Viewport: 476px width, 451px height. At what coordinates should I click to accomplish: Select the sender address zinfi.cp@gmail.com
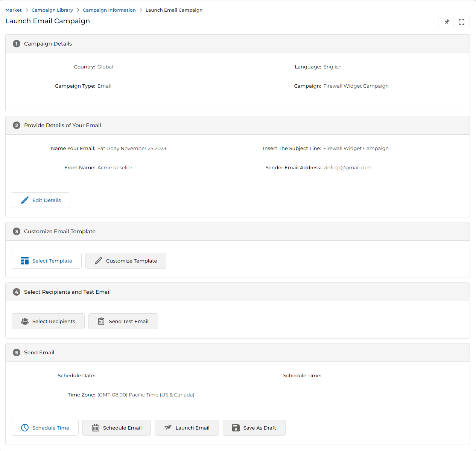347,168
